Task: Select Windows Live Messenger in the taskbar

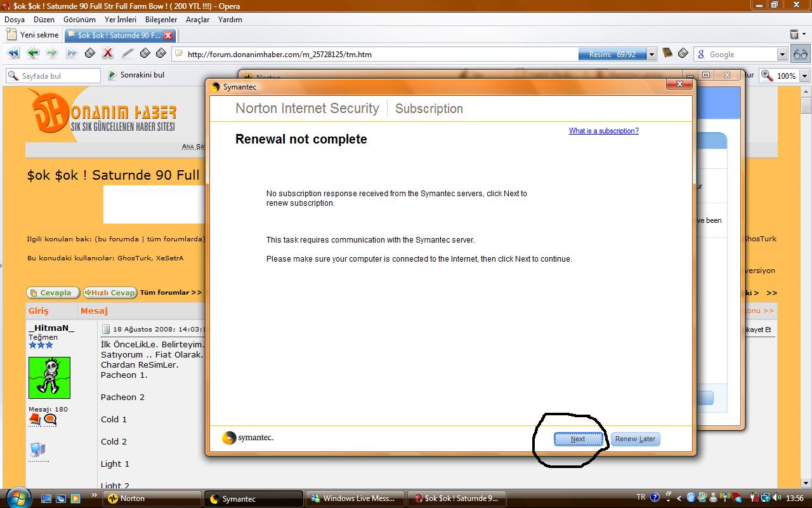Action: [x=357, y=498]
